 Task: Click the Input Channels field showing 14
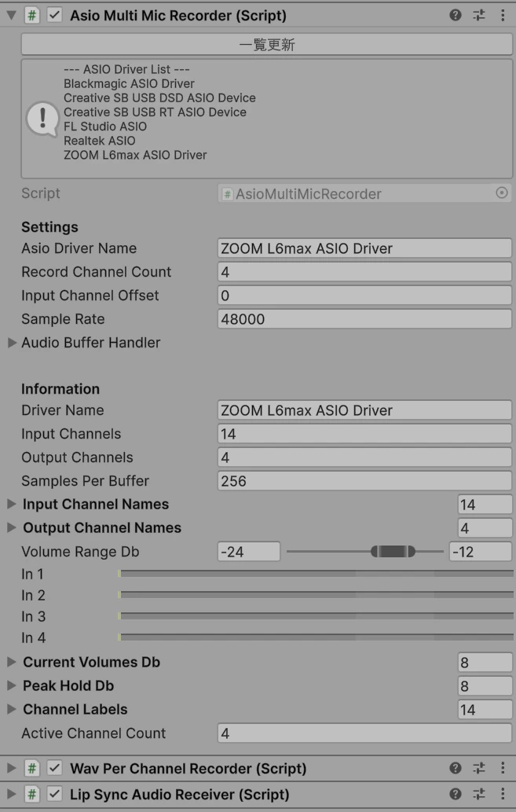coord(365,434)
